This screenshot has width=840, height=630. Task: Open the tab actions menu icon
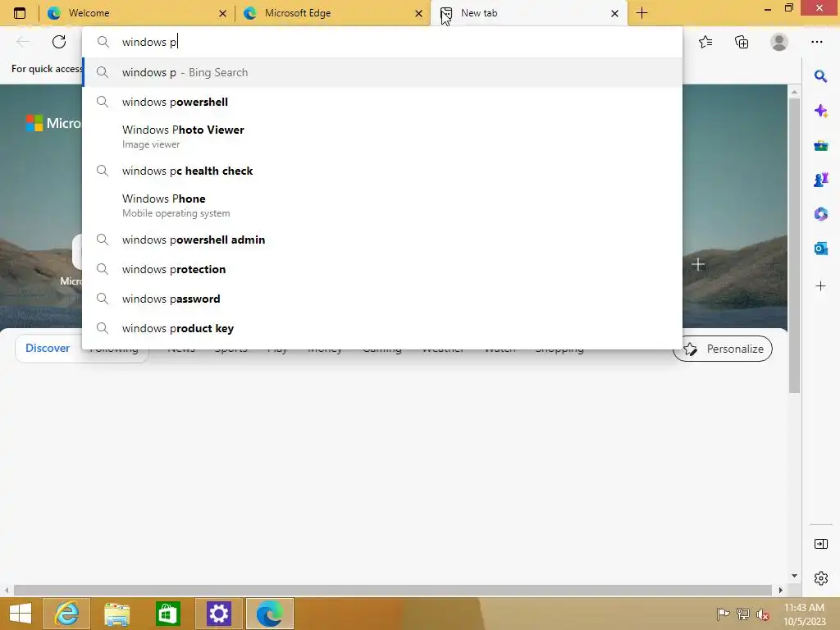click(x=20, y=13)
